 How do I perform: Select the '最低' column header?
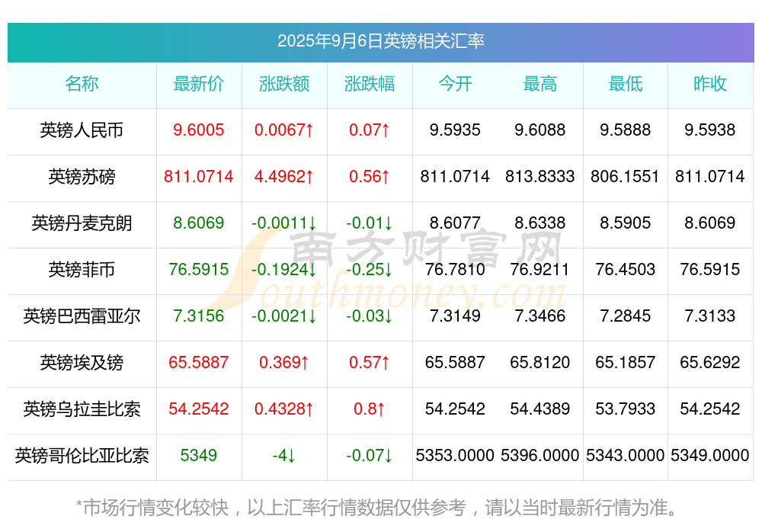626,84
